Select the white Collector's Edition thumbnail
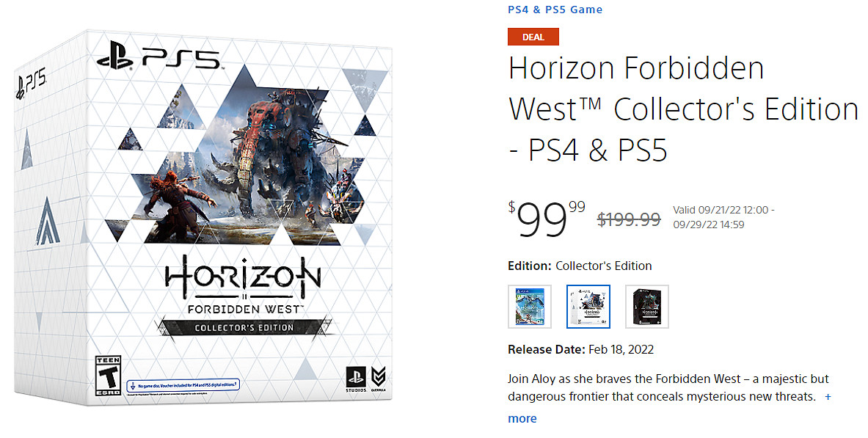 [588, 307]
